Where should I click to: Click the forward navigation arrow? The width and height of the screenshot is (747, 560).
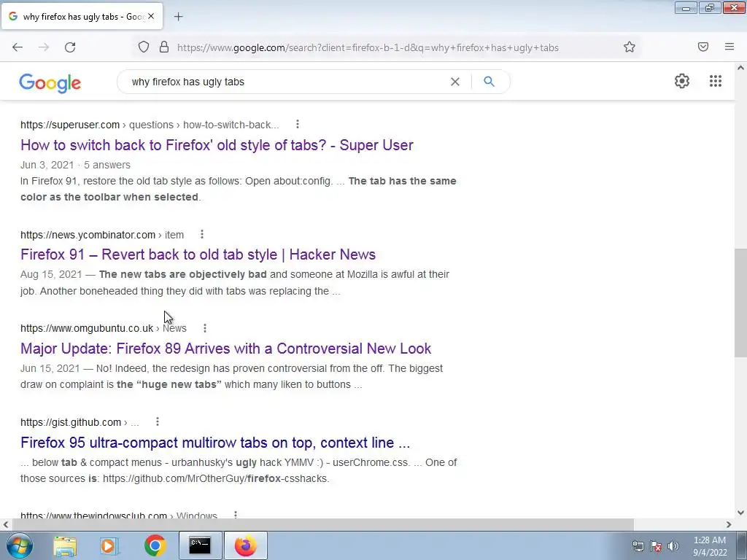pyautogui.click(x=44, y=47)
